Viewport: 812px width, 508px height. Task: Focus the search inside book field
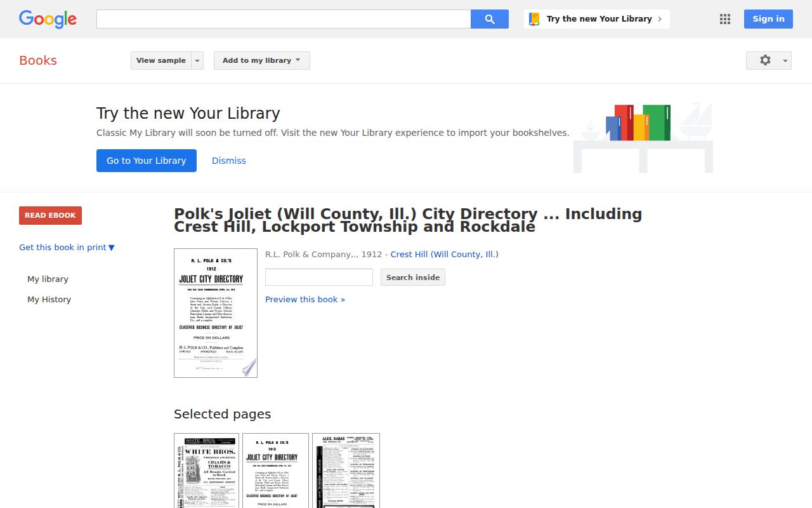[x=319, y=277]
